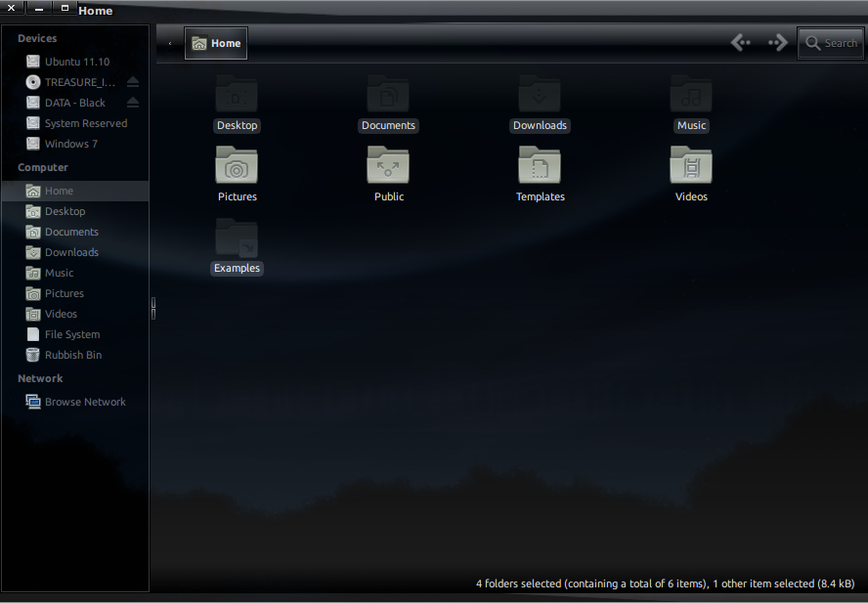Open DATA - Black drive in sidebar

coord(74,103)
